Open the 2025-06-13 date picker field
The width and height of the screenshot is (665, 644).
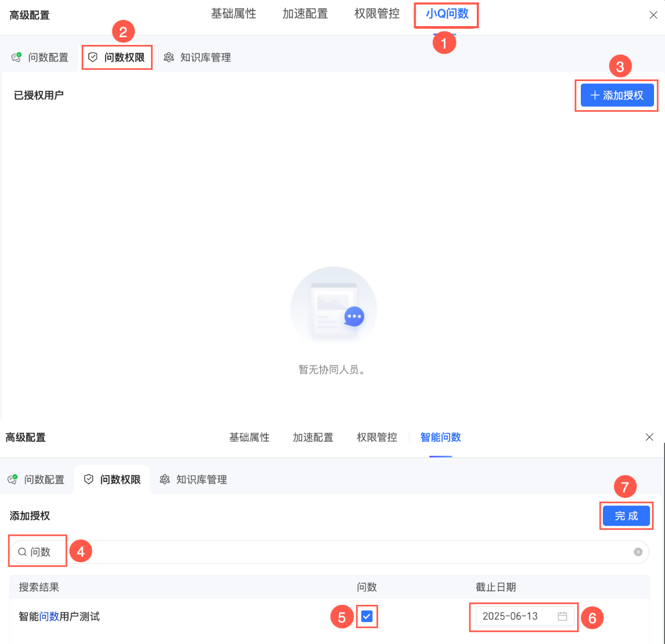click(x=525, y=616)
